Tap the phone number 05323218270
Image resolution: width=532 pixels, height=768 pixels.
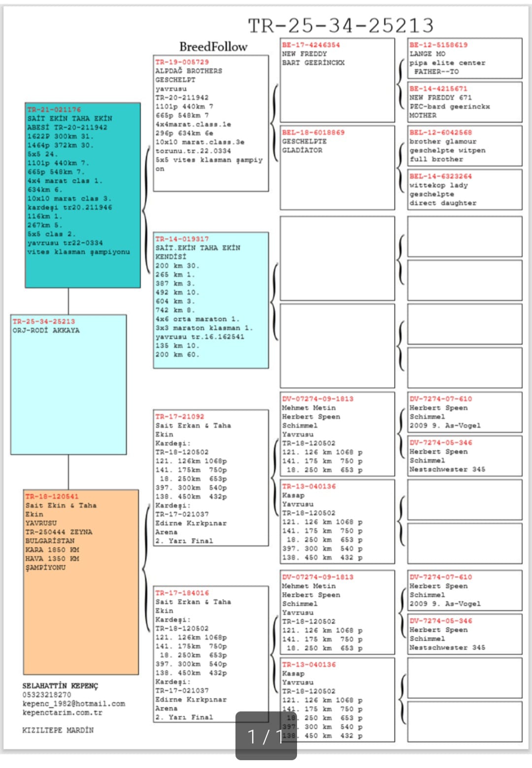pos(46,695)
